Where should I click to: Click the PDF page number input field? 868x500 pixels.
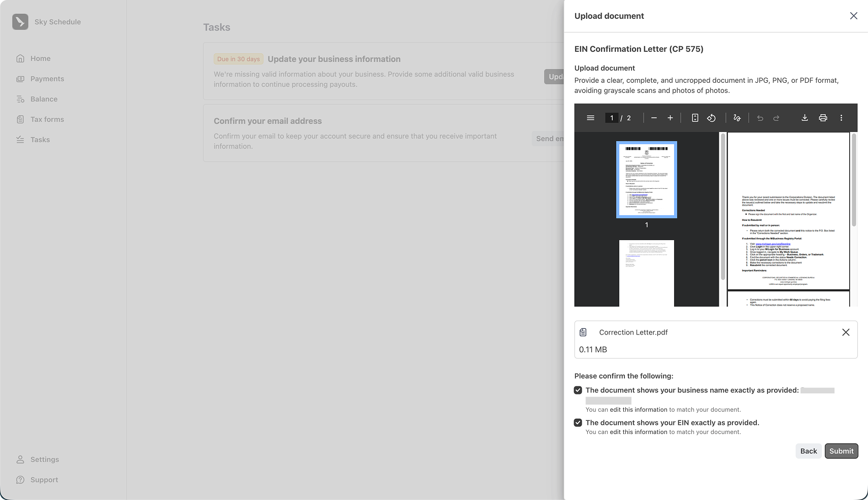point(612,118)
